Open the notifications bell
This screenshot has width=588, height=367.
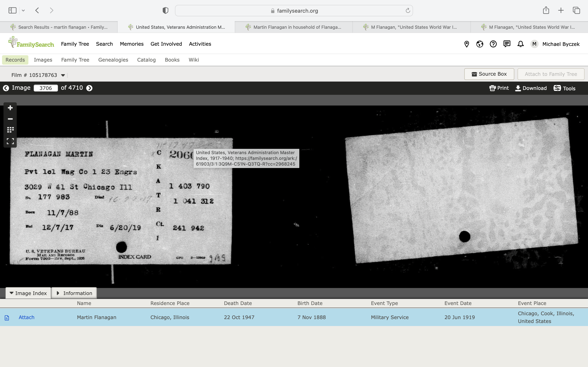[520, 44]
